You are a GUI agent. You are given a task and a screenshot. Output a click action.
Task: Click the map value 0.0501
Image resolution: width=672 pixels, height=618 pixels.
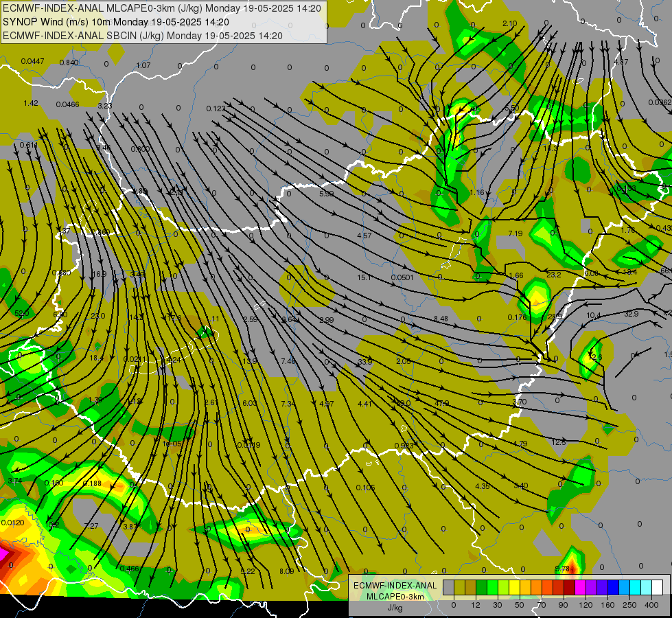coord(402,277)
